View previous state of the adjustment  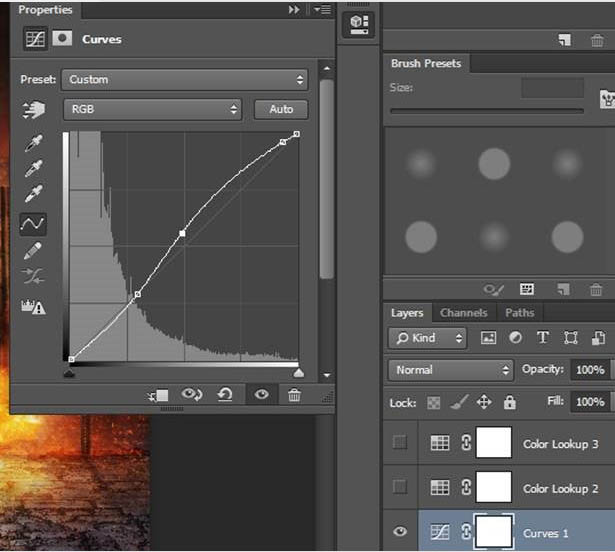click(192, 394)
